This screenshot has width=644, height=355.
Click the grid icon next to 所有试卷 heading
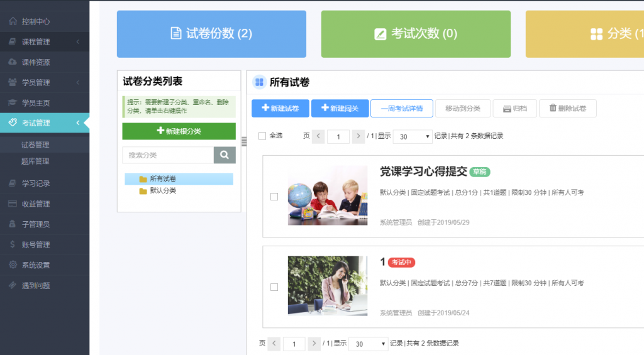click(x=259, y=82)
